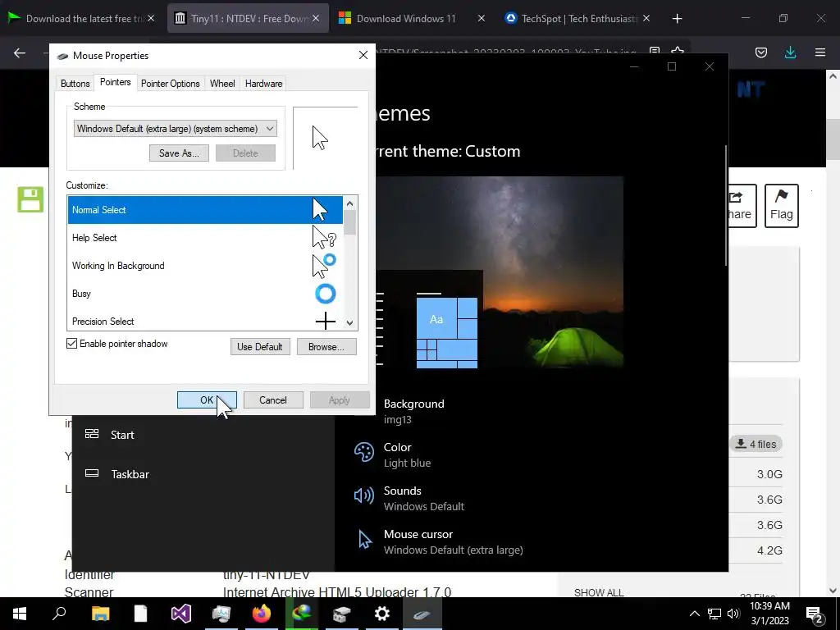Open the Wheel tab
Screen dimensions: 840x630
tap(222, 84)
